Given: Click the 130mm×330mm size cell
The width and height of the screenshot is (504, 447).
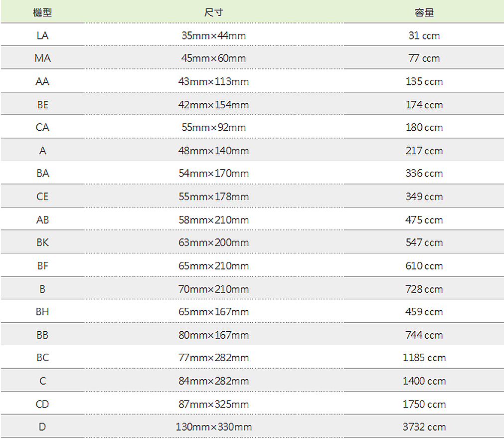Looking at the screenshot, I should click(x=213, y=427).
